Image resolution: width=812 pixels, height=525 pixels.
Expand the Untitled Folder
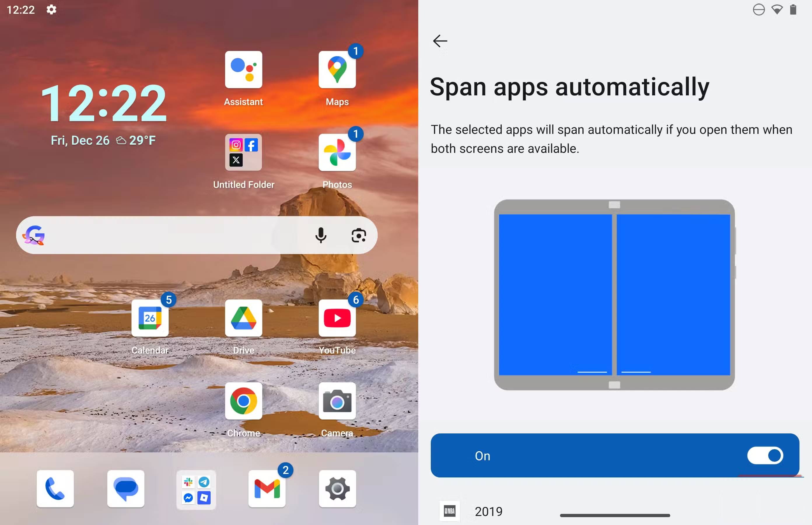243,152
